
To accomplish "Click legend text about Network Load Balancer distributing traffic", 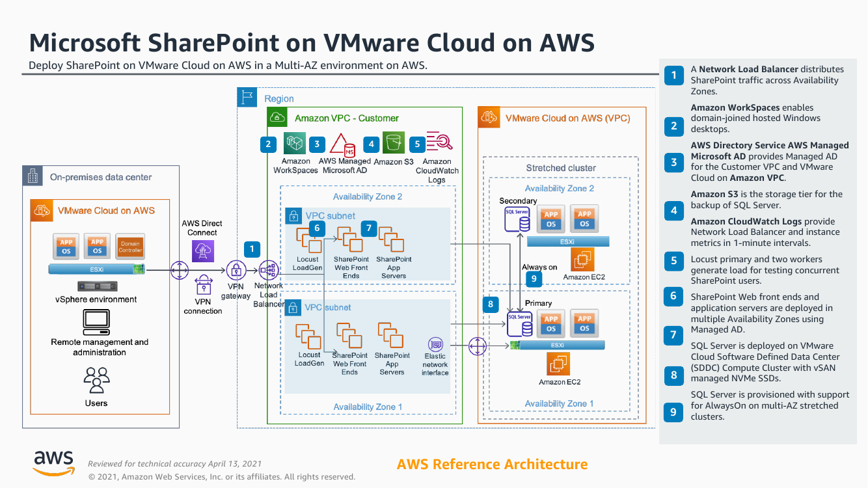I will coord(767,80).
